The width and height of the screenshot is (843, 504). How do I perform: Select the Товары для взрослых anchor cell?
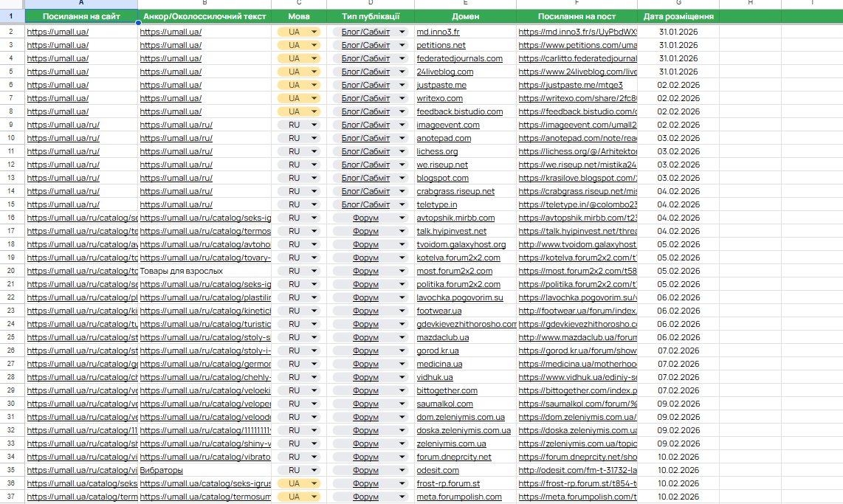coord(204,271)
